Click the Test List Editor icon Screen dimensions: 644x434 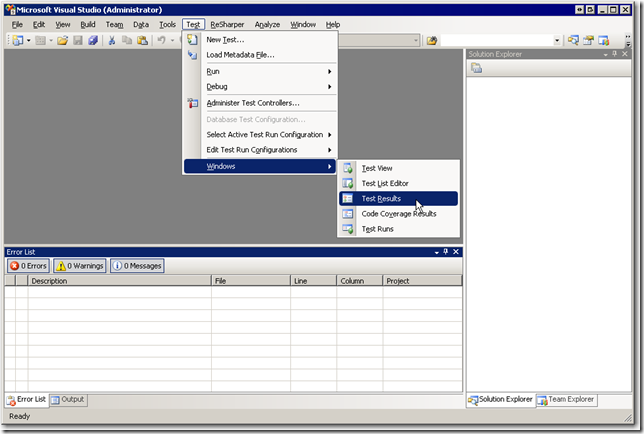tap(348, 184)
